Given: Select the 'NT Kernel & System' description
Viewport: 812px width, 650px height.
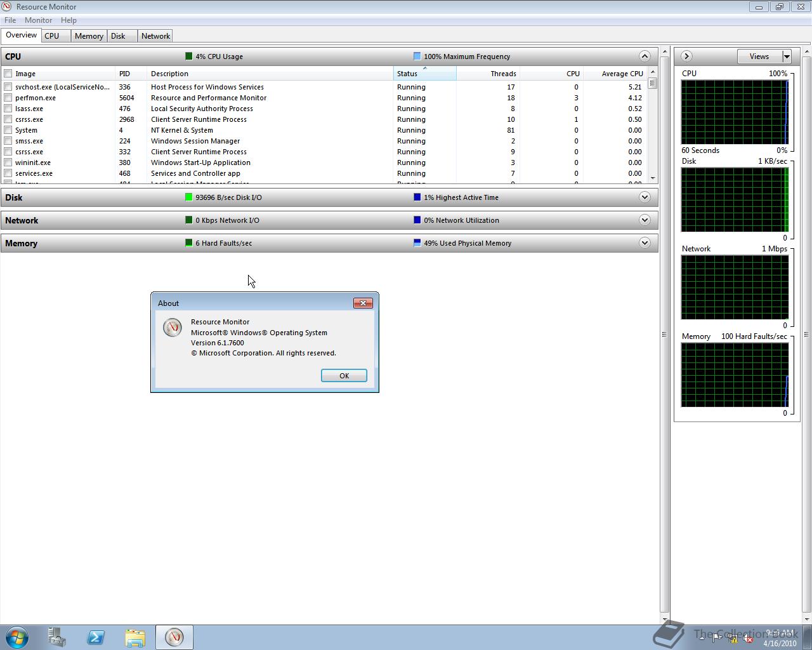Looking at the screenshot, I should 182,130.
